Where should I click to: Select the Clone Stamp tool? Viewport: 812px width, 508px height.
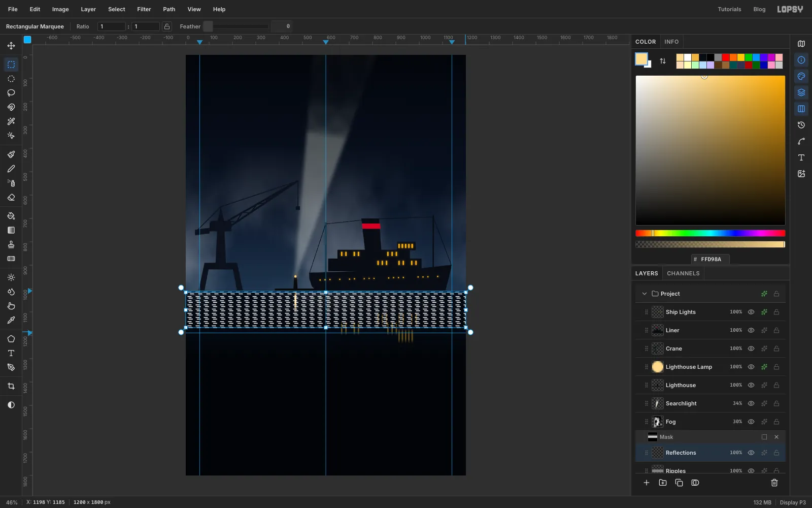[x=11, y=244]
